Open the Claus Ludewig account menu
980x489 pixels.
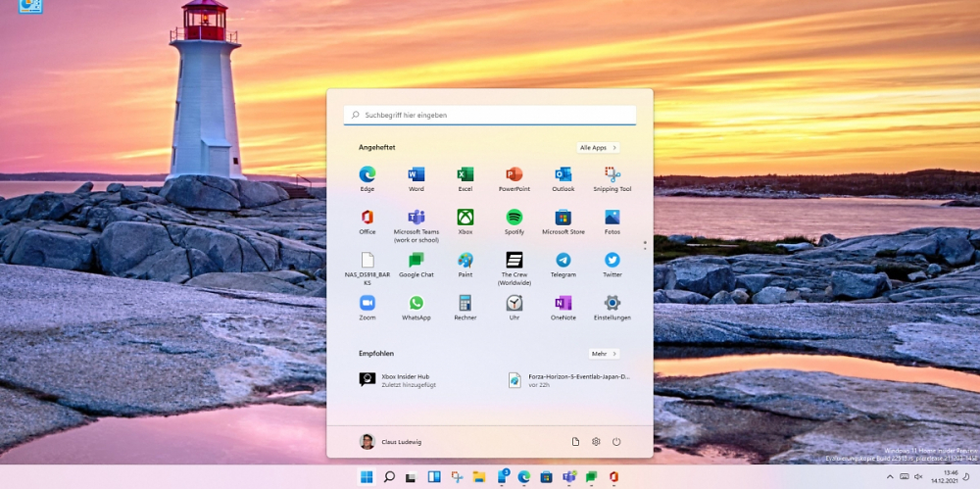click(391, 442)
